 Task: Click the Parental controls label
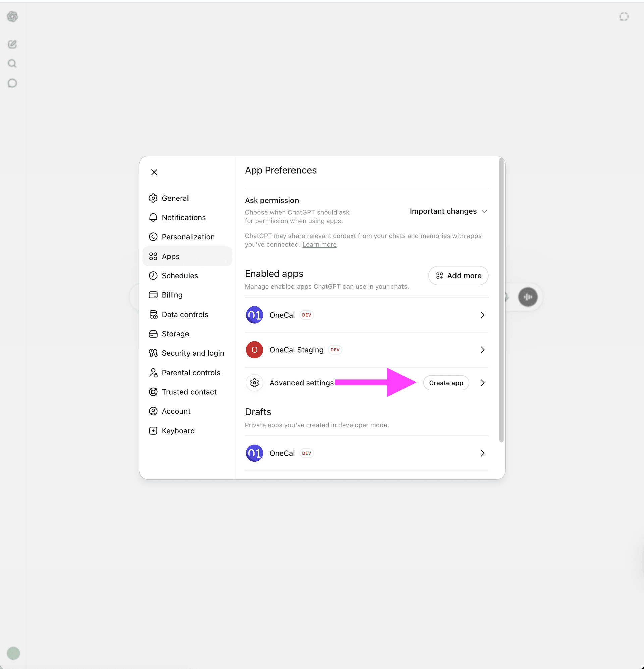click(191, 373)
